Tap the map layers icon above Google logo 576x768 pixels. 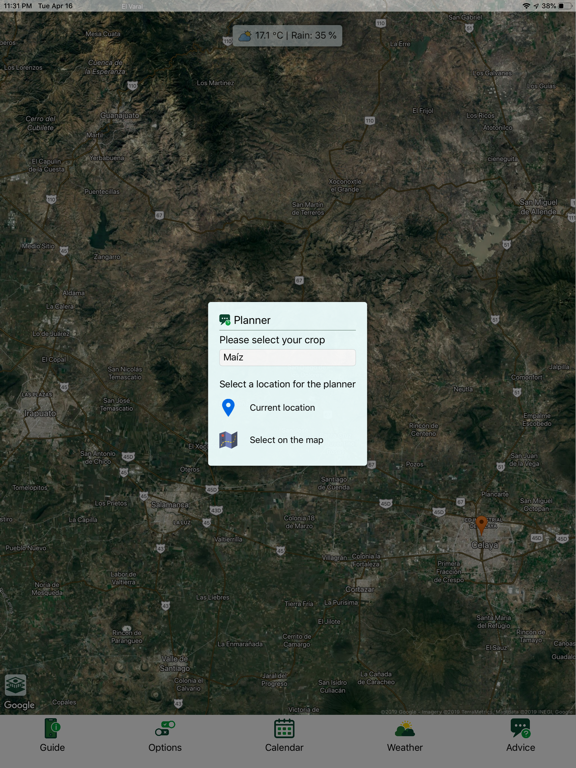[x=15, y=685]
